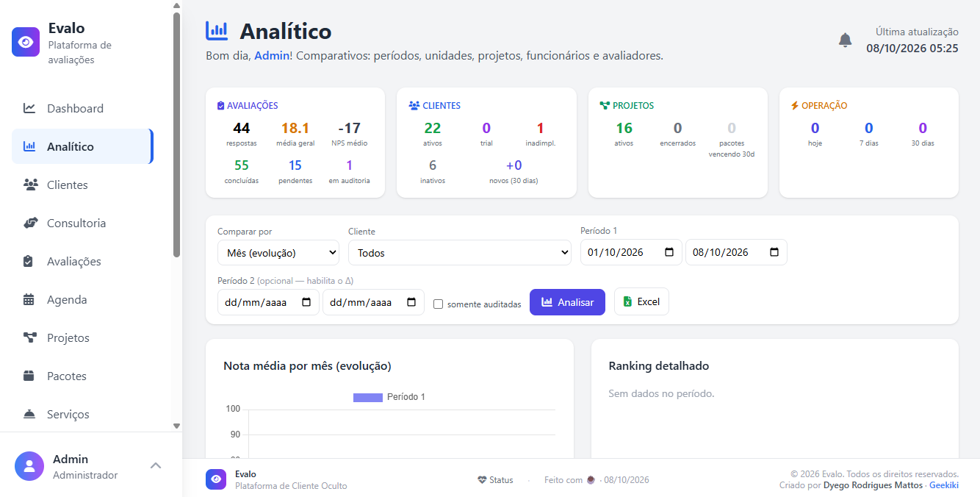
Task: Click the Clientes people icon in sidebar
Action: (x=30, y=185)
